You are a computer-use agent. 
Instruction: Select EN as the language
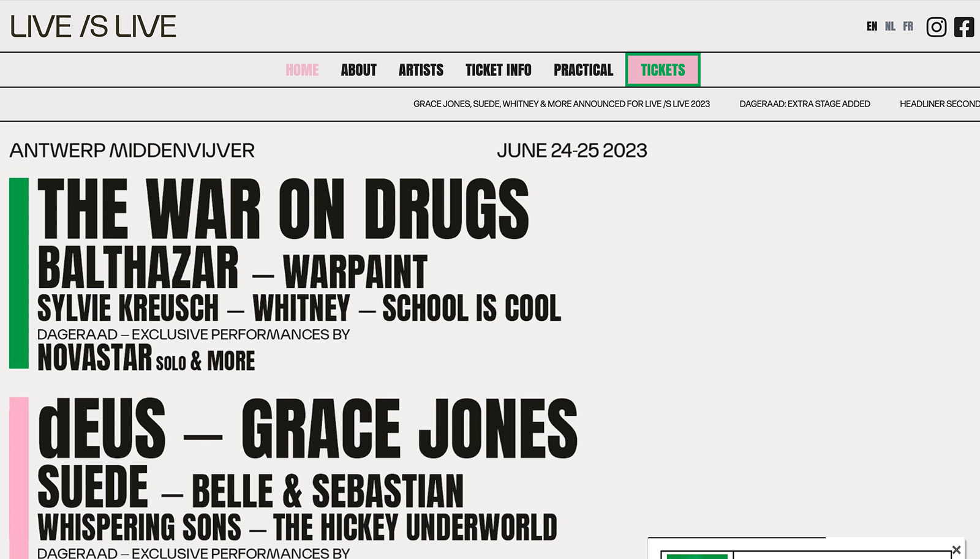pos(872,26)
